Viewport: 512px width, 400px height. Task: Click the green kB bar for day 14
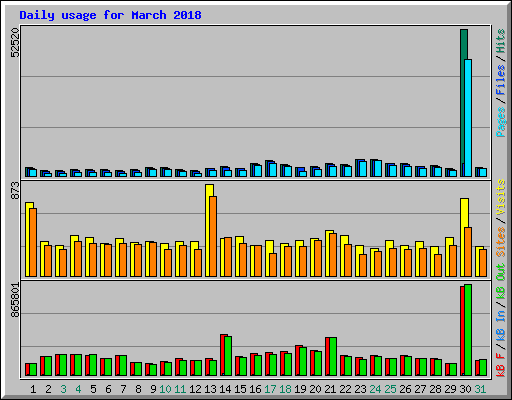tap(228, 356)
